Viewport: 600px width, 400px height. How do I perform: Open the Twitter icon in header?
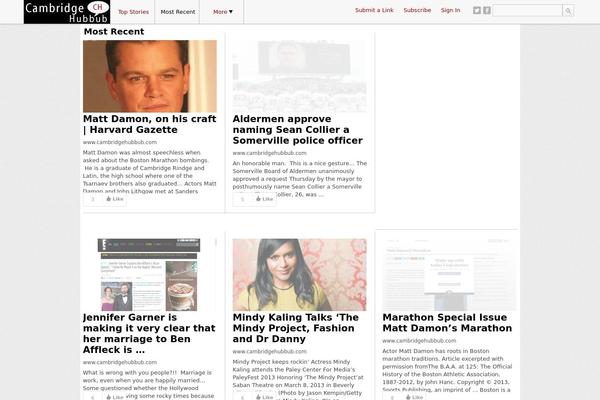[477, 10]
